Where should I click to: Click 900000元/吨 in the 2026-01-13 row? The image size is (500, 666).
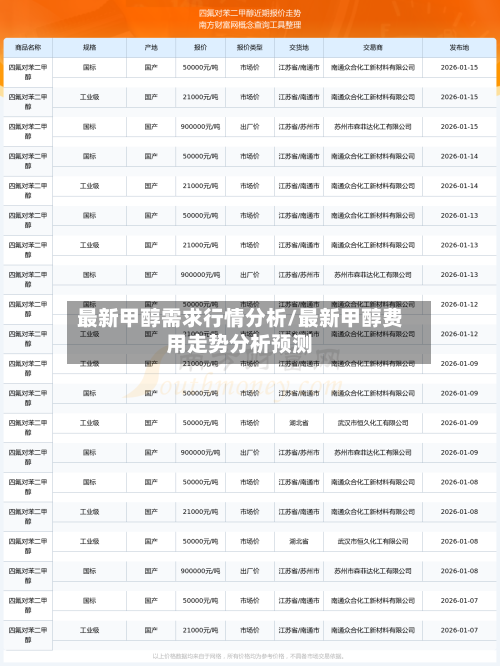[200, 275]
